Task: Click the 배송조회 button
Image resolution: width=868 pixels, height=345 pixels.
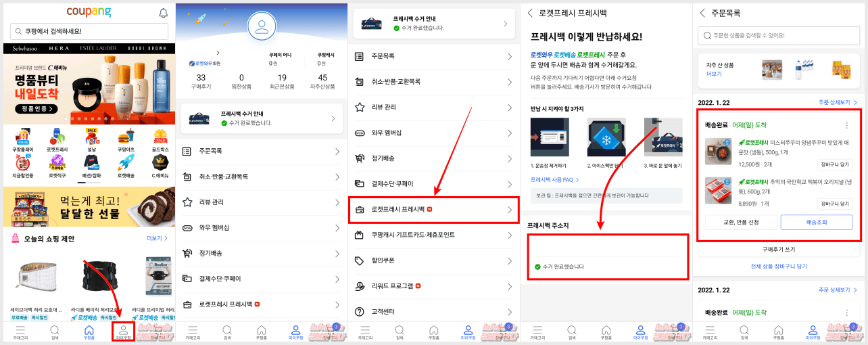Action: tap(817, 222)
